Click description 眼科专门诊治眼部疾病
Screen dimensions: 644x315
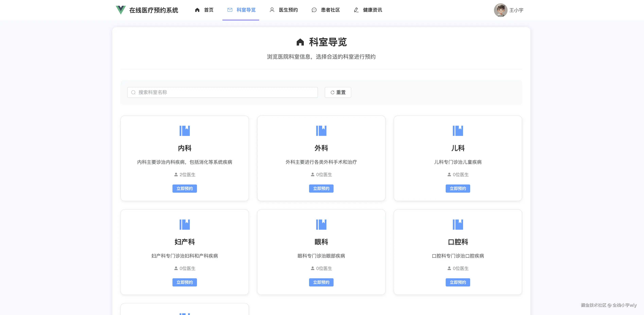[x=321, y=256]
